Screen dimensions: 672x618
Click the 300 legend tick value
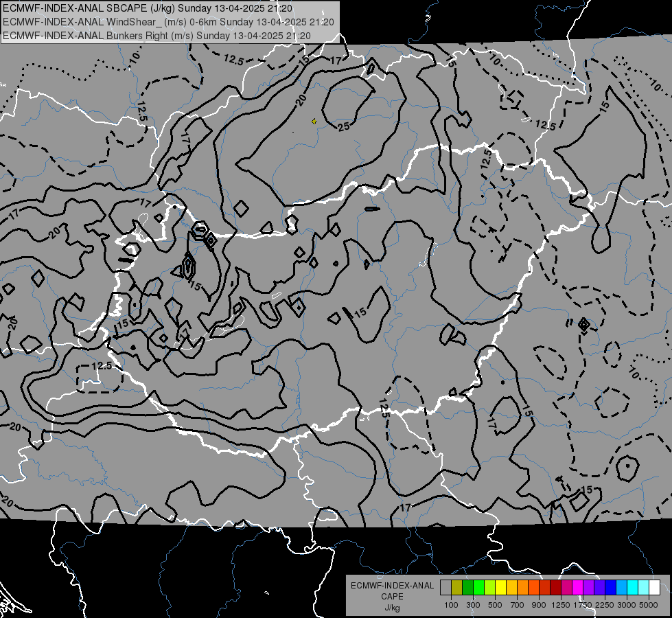(473, 605)
